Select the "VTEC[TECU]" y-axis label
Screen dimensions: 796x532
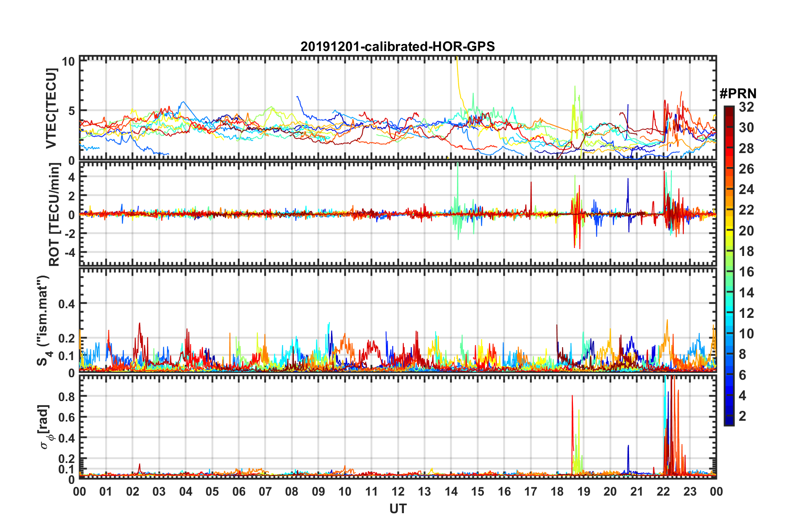[x=51, y=108]
